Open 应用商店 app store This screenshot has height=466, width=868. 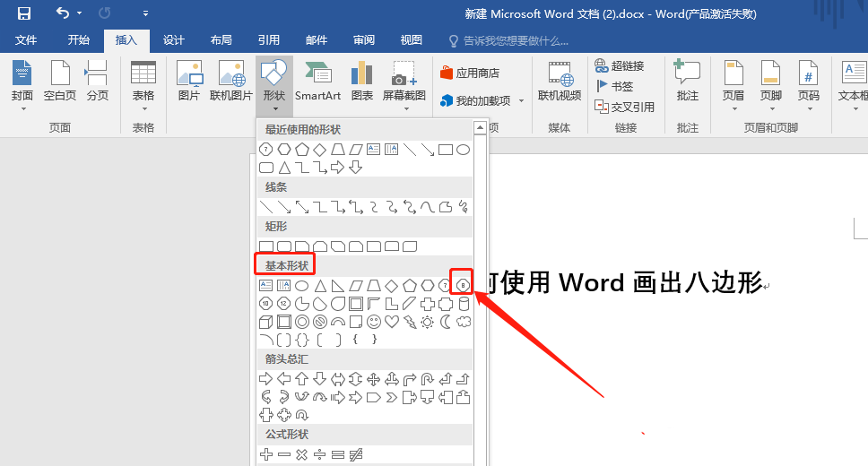[x=470, y=73]
